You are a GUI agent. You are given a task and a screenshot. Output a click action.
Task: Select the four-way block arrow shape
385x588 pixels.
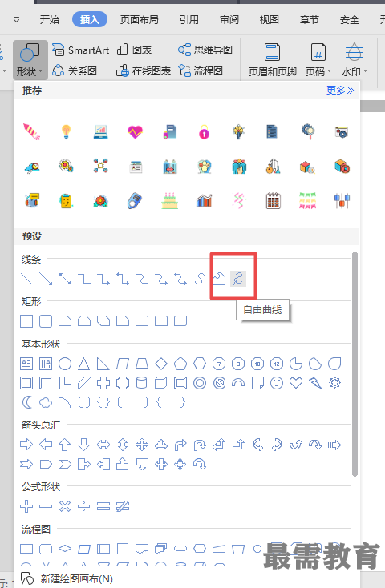[142, 445]
